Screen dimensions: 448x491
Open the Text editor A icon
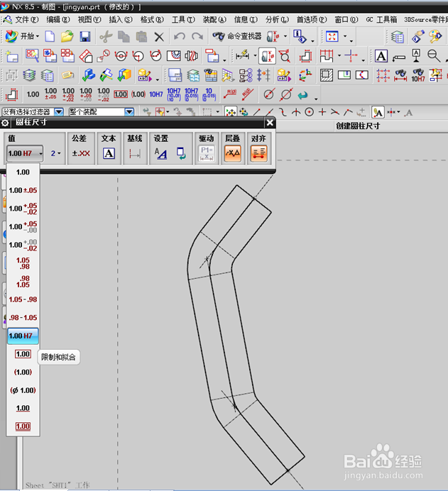tap(109, 153)
